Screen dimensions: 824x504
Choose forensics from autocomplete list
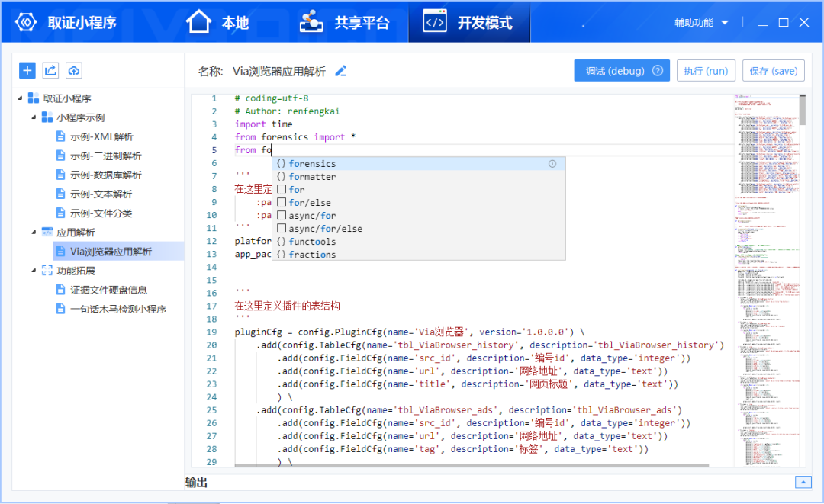coord(418,164)
